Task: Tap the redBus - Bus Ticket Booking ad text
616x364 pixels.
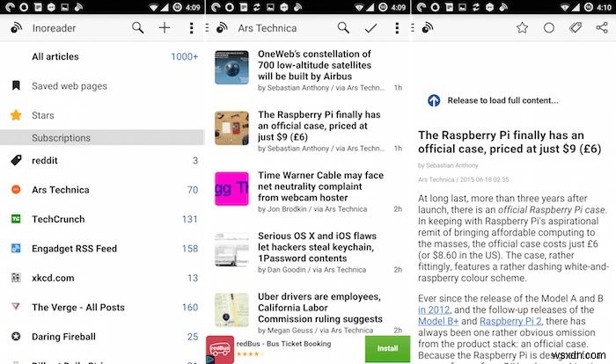Action: [283, 344]
